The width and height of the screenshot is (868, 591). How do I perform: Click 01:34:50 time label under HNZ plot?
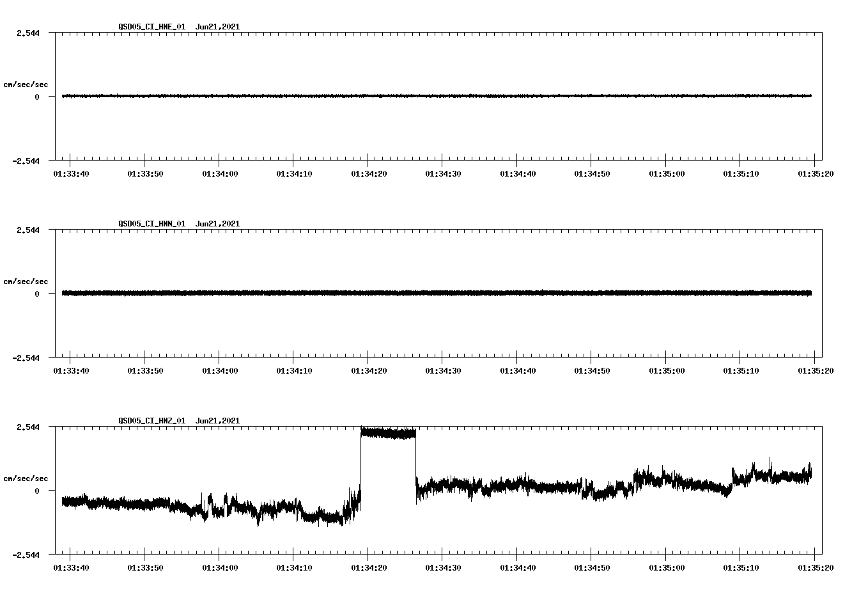[x=592, y=567]
